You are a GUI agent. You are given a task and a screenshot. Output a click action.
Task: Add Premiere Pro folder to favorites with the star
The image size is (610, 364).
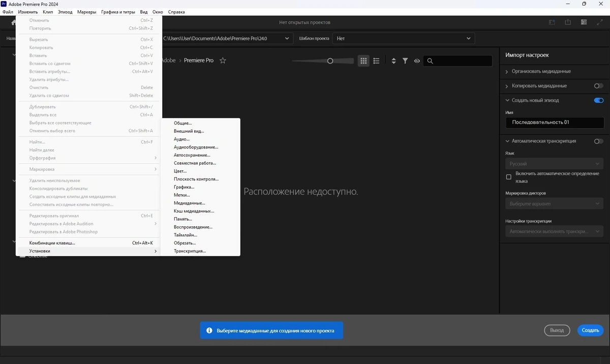point(223,60)
